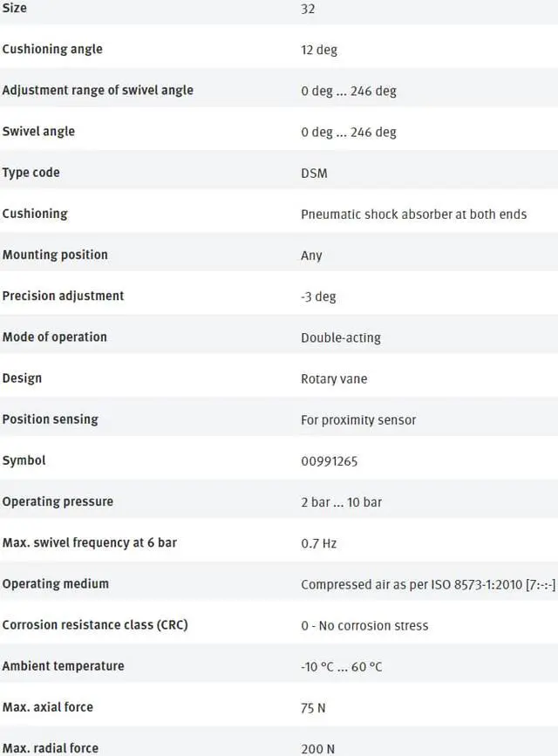Click the symbol number 00991265
Image resolution: width=558 pixels, height=756 pixels.
pyautogui.click(x=330, y=460)
